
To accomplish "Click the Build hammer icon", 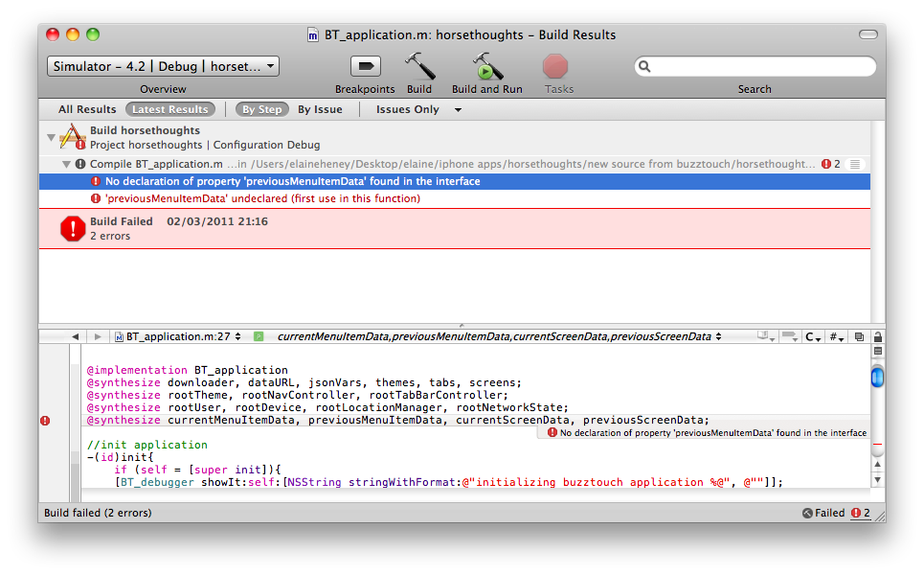I will tap(419, 66).
